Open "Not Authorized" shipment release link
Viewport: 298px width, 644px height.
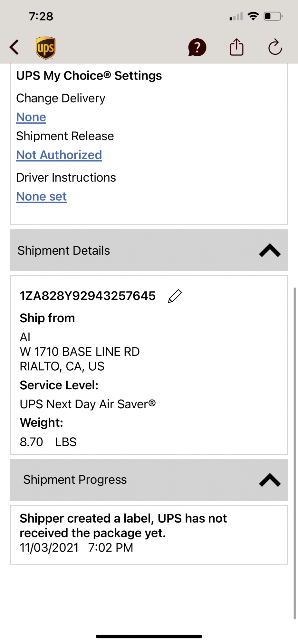tap(59, 155)
